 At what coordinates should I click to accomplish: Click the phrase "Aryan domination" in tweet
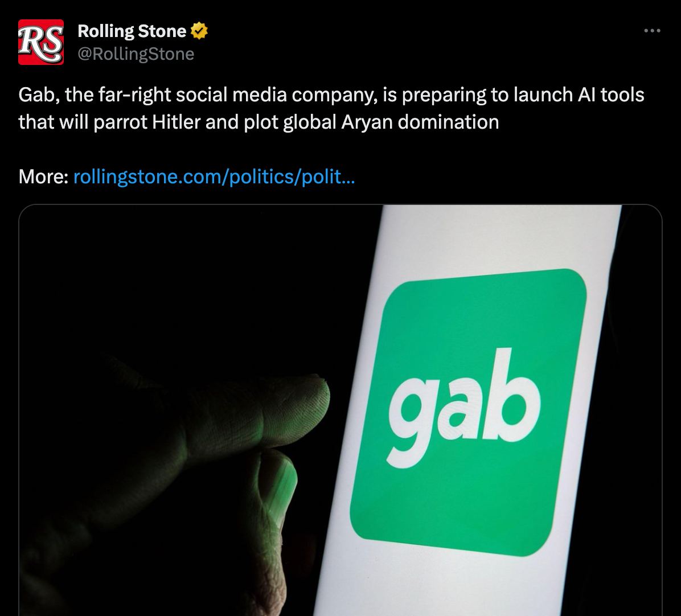click(420, 122)
